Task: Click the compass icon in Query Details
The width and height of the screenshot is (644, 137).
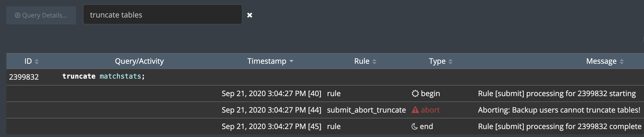Action: (x=18, y=15)
